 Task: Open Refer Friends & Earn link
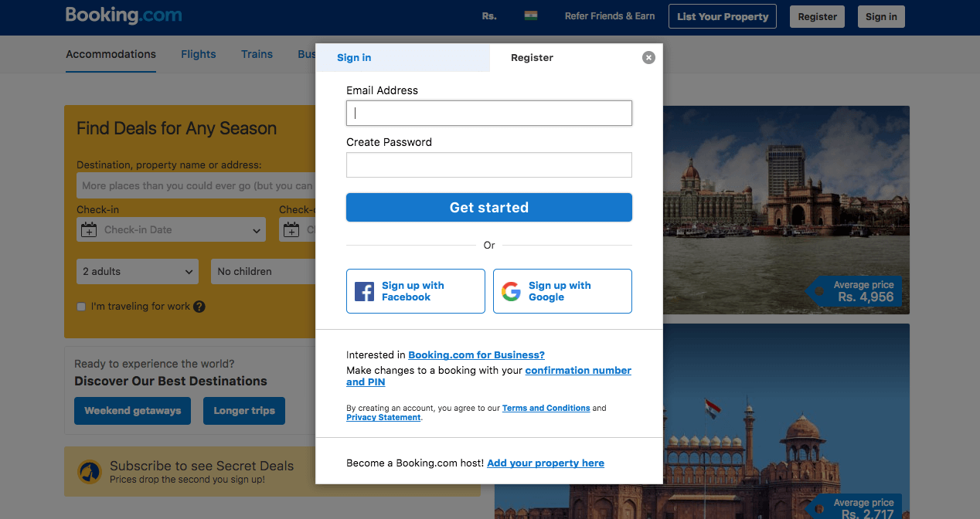coord(610,16)
